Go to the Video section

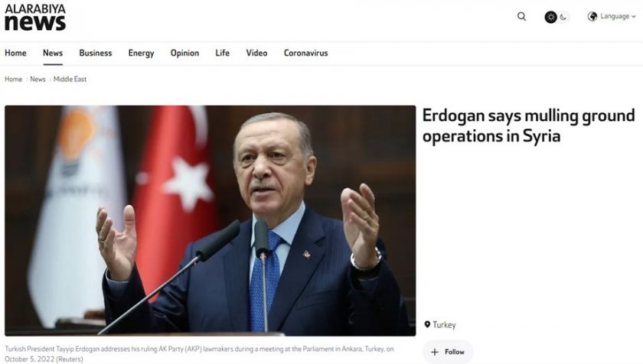point(256,53)
